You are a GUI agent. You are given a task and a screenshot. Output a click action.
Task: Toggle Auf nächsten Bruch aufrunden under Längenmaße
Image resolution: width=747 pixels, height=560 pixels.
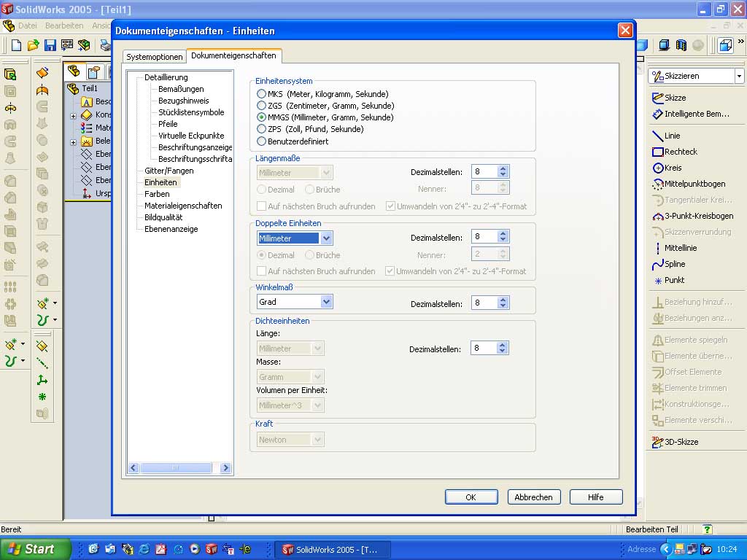pos(261,206)
